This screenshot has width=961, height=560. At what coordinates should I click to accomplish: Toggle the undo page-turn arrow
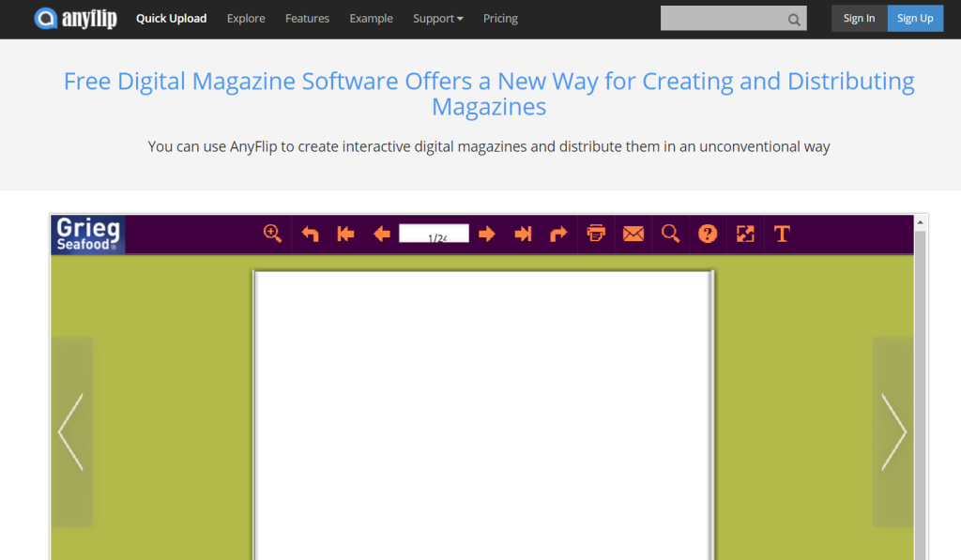coord(310,234)
